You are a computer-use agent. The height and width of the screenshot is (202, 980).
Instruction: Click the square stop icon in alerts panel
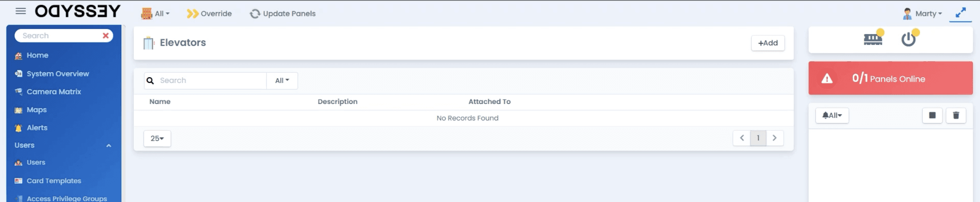click(x=932, y=115)
